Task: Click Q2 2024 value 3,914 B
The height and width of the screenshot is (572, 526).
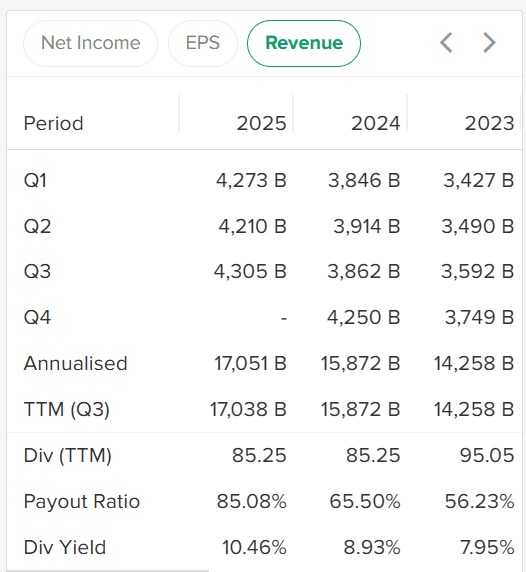Action: click(367, 226)
